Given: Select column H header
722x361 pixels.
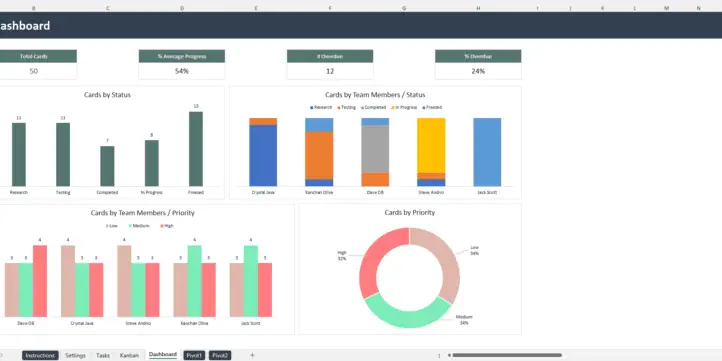Looking at the screenshot, I should 478,8.
